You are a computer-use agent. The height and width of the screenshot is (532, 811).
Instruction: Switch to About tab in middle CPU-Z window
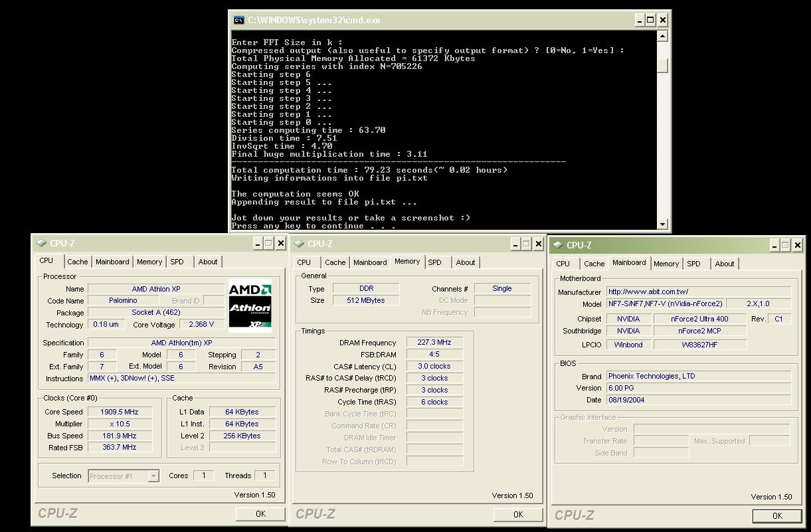pos(466,262)
